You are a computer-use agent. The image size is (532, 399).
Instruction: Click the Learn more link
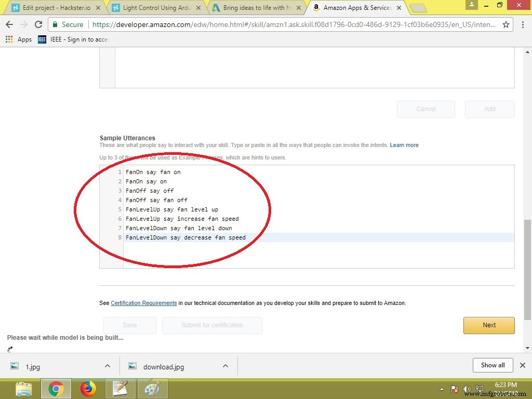point(404,145)
